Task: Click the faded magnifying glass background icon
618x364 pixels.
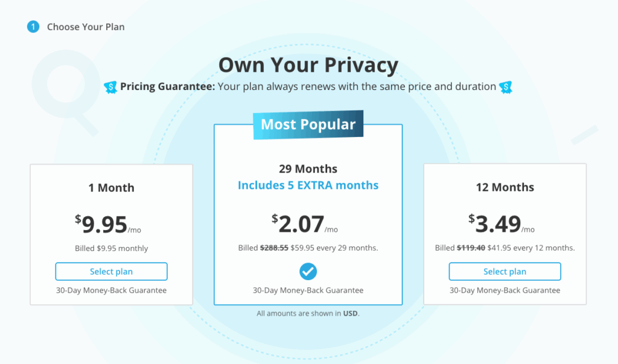Action: (x=62, y=88)
